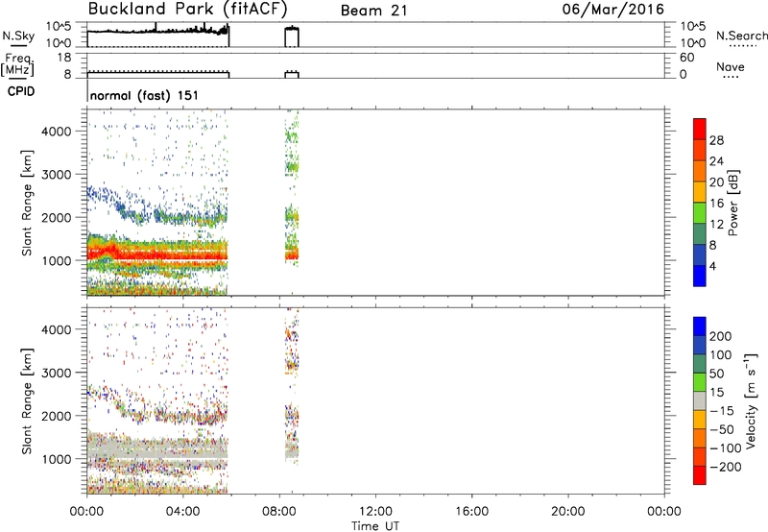Click the sky noise pulse after 08:00
The height and width of the screenshot is (532, 768).
click(x=292, y=36)
